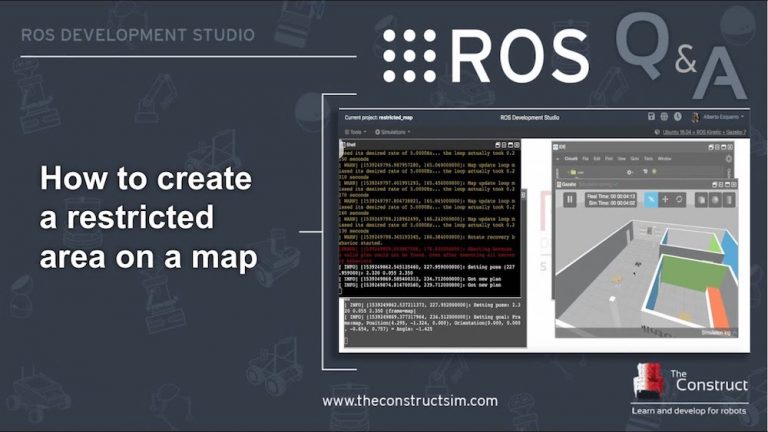Pause the Gazebo simulation
The width and height of the screenshot is (768, 432).
pyautogui.click(x=570, y=199)
